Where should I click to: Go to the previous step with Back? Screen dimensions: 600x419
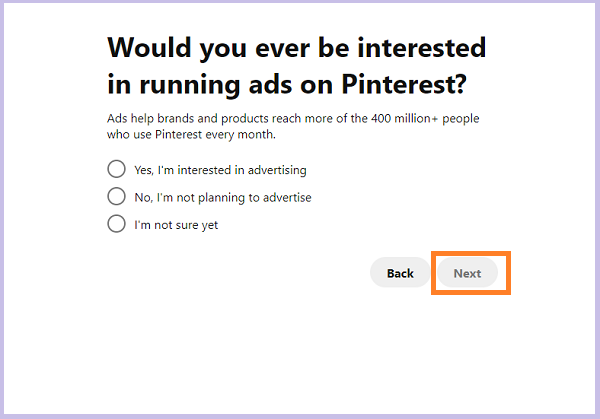pos(400,273)
